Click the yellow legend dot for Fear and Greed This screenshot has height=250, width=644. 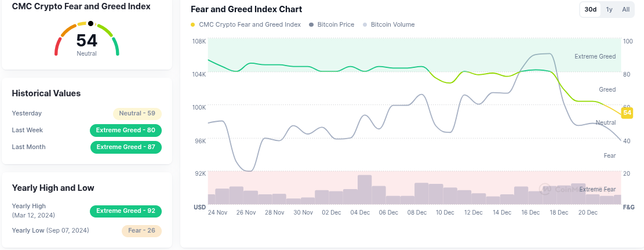click(x=193, y=25)
